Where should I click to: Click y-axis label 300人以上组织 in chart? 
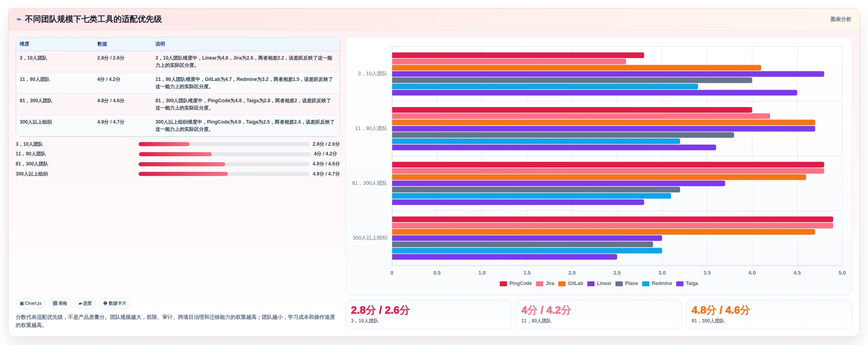[370, 238]
